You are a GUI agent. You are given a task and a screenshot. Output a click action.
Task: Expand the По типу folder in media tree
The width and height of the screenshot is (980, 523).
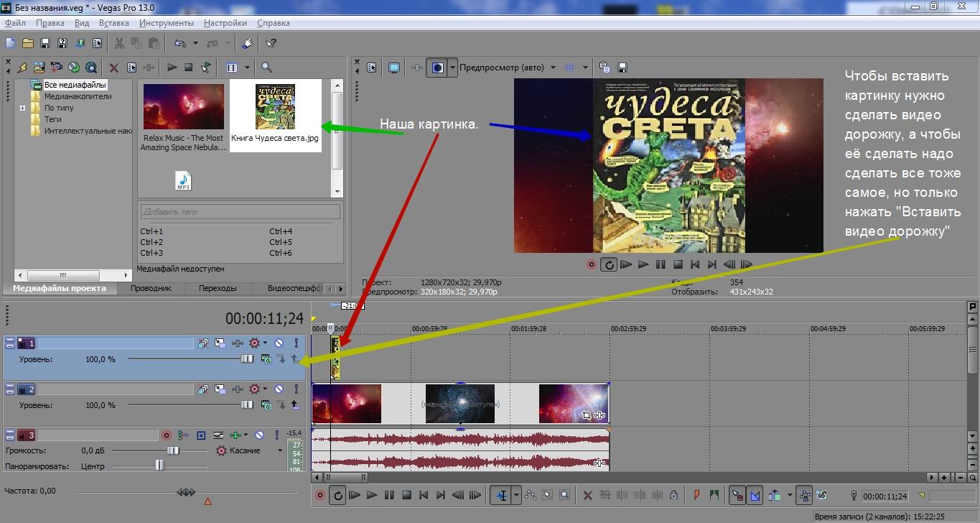tap(22, 108)
